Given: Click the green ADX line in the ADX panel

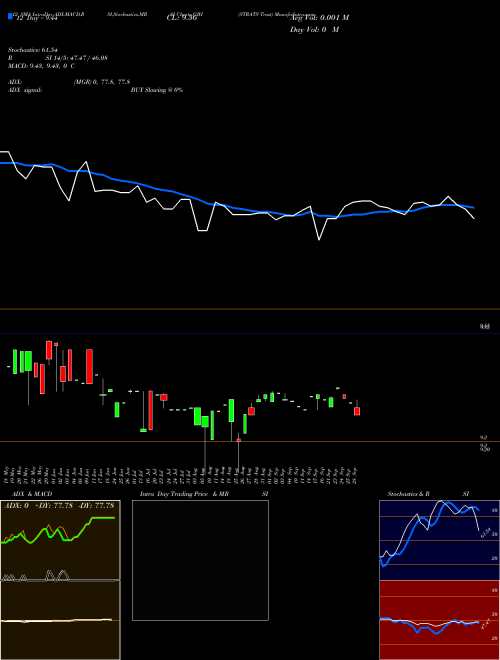Looking at the screenshot, I should tap(57, 531).
